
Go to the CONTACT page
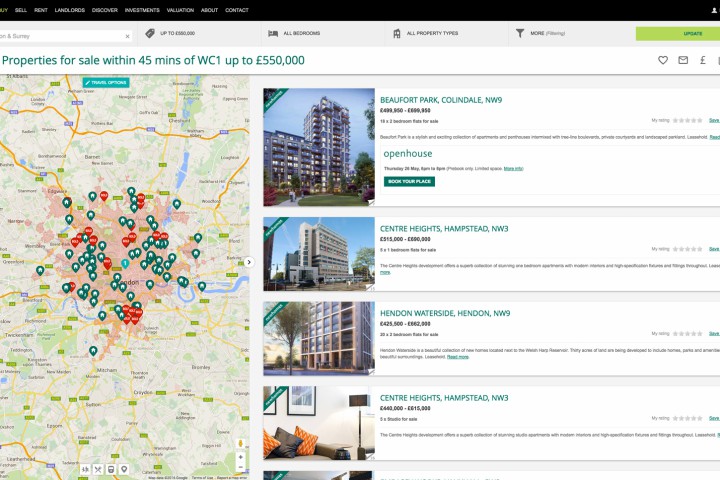[x=237, y=10]
